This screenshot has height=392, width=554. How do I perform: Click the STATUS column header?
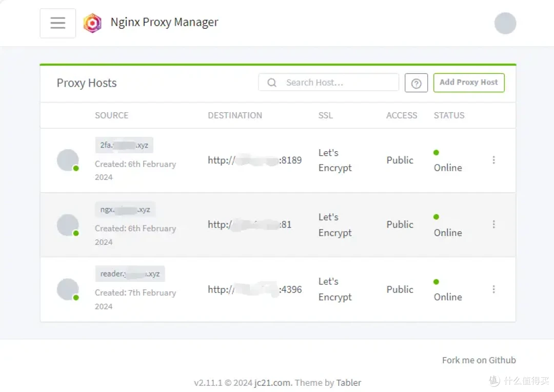449,115
